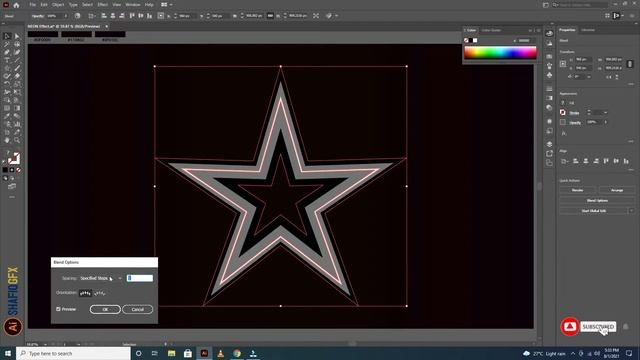
Task: Select the Selection tool in toolbar
Action: [7, 36]
